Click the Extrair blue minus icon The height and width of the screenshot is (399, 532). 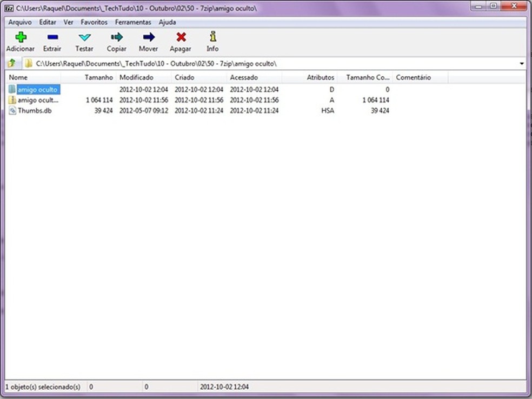click(x=52, y=37)
